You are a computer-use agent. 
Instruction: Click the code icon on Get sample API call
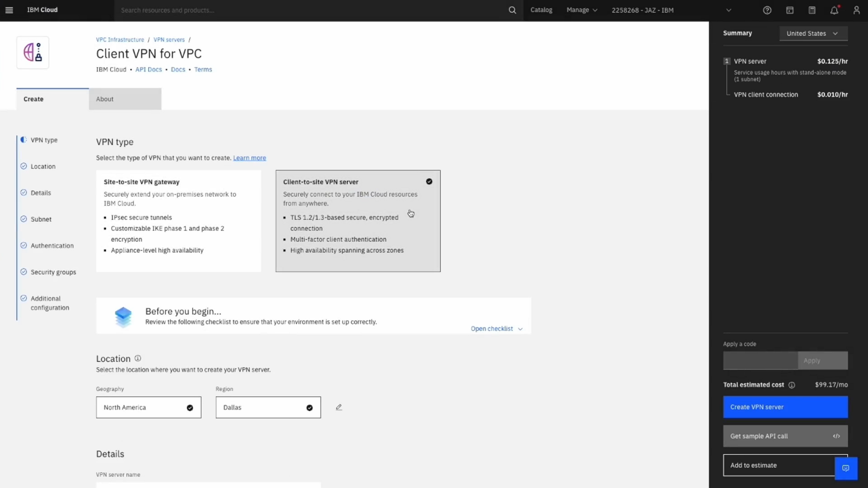click(x=837, y=436)
